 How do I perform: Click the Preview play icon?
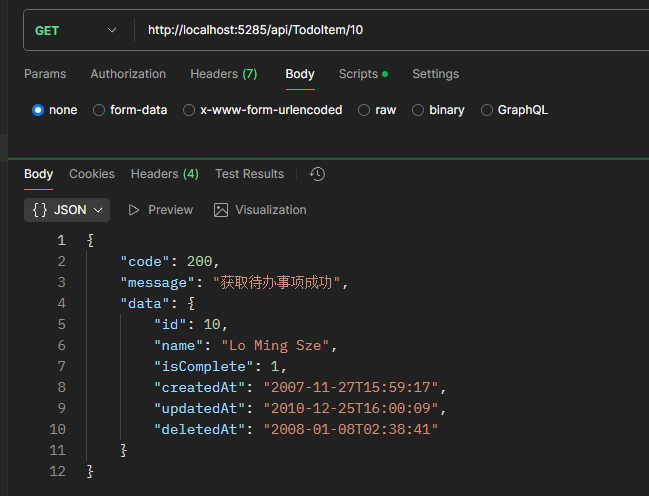(133, 210)
